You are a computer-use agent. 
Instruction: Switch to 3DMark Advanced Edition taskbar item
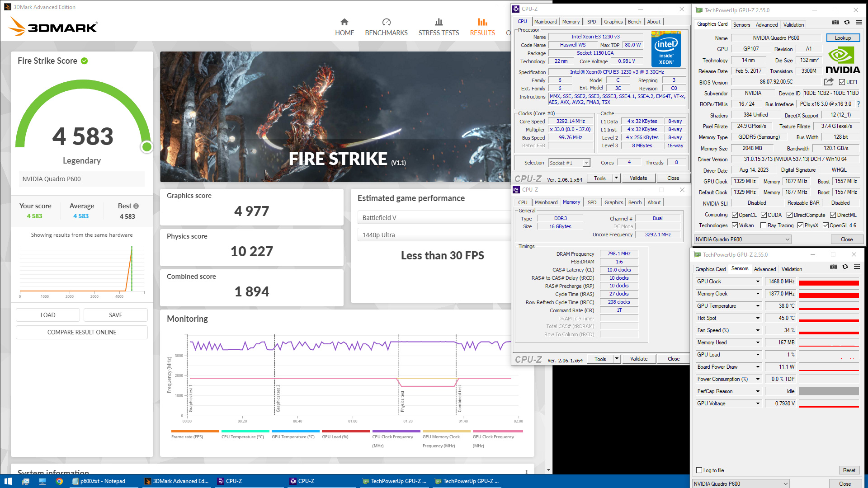pyautogui.click(x=177, y=481)
